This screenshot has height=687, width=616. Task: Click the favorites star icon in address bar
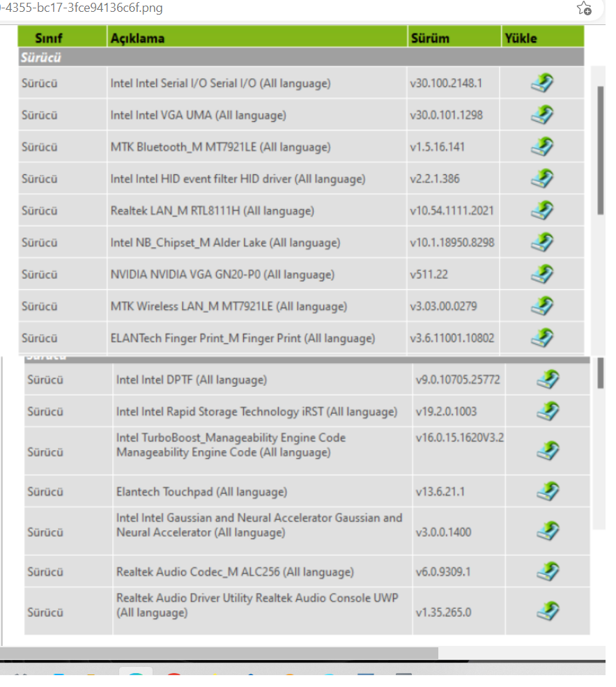584,8
